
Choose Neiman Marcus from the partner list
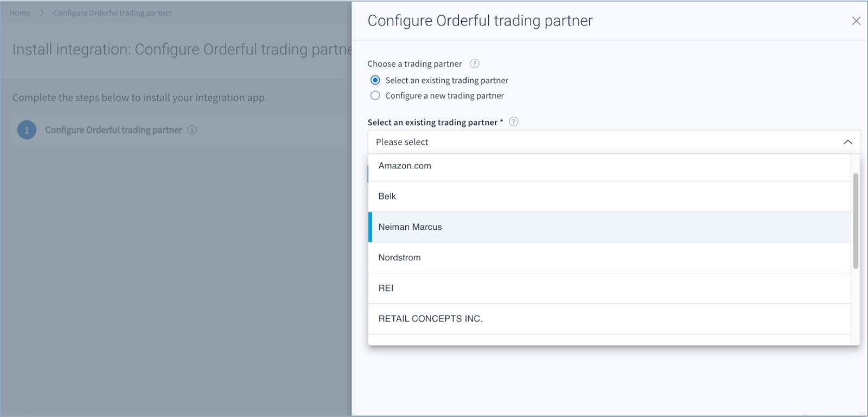pos(609,227)
